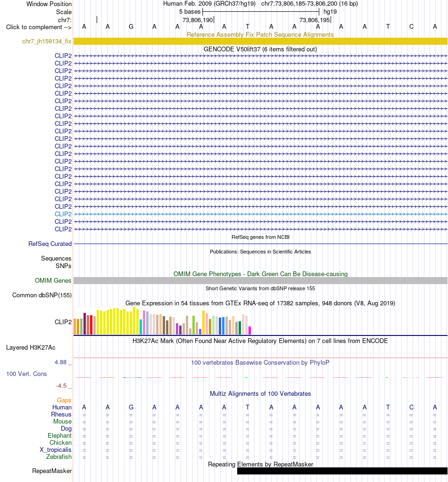Select the Dog species row label

[66, 428]
